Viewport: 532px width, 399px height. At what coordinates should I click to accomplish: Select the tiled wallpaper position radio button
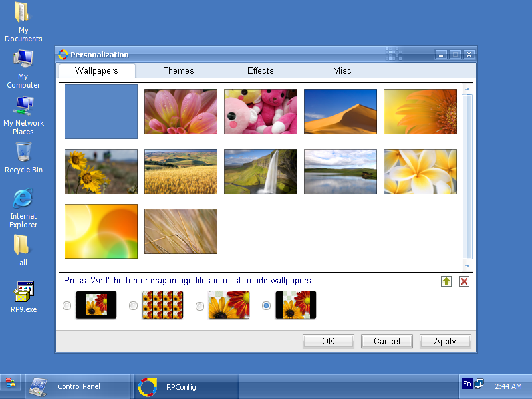click(133, 306)
